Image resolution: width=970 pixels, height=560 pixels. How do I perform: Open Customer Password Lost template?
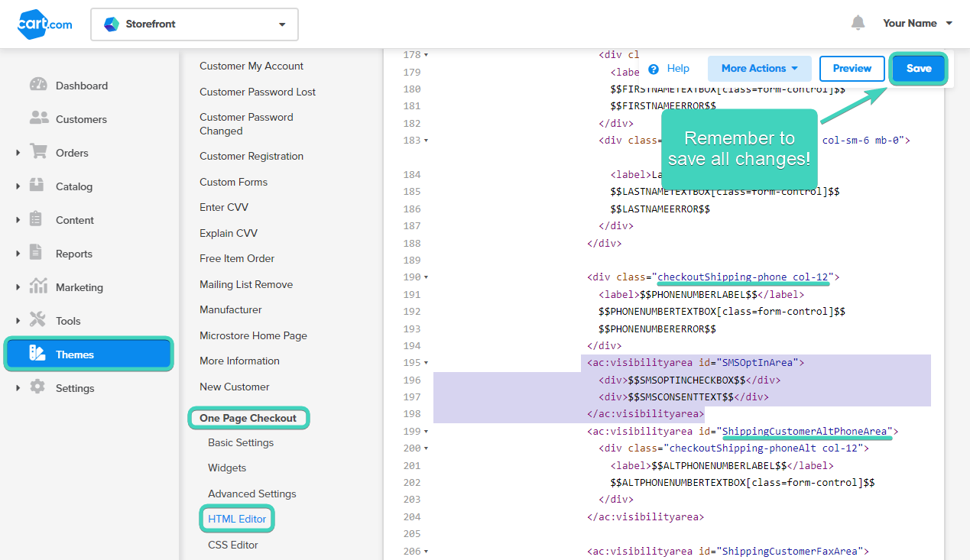[258, 92]
